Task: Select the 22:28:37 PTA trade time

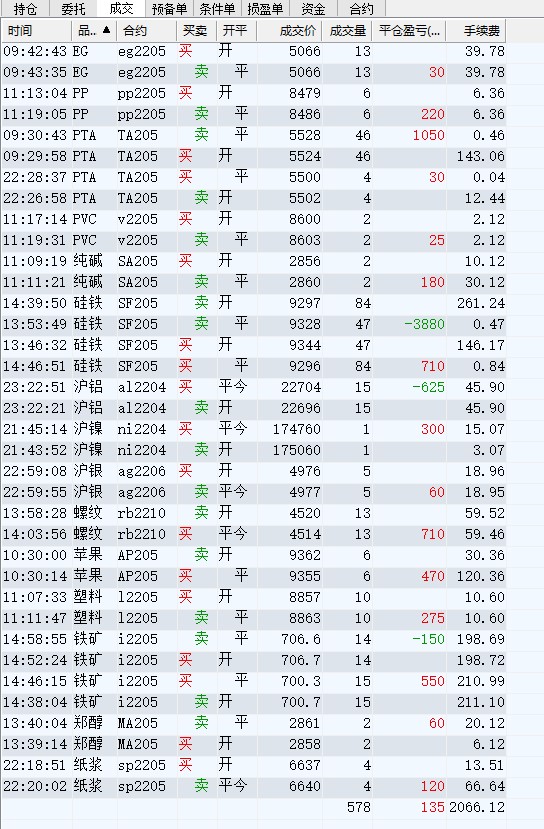Action: (35, 177)
